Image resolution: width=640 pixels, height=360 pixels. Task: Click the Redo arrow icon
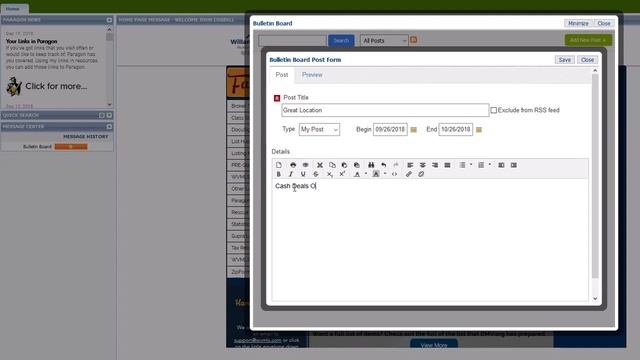(x=396, y=165)
